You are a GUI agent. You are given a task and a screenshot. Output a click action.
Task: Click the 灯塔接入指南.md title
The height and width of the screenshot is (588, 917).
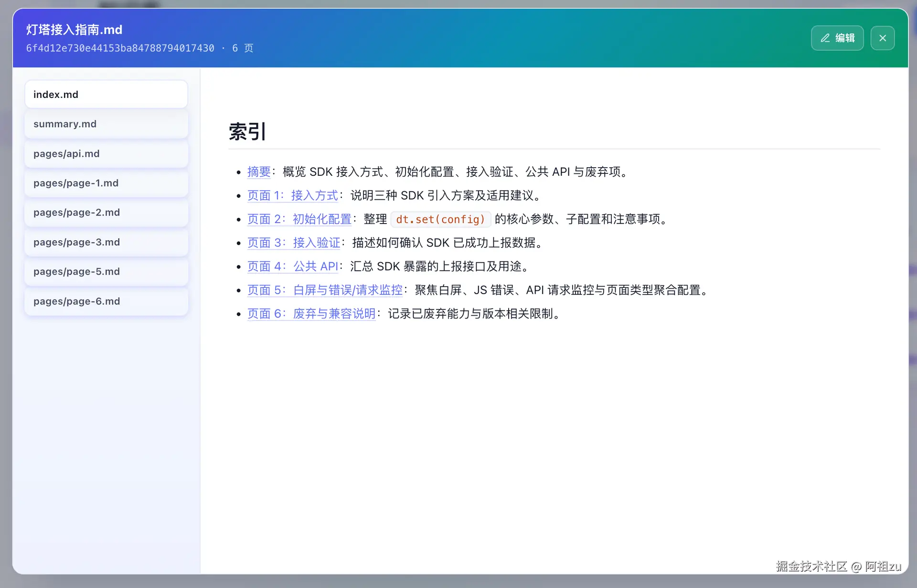(x=74, y=30)
